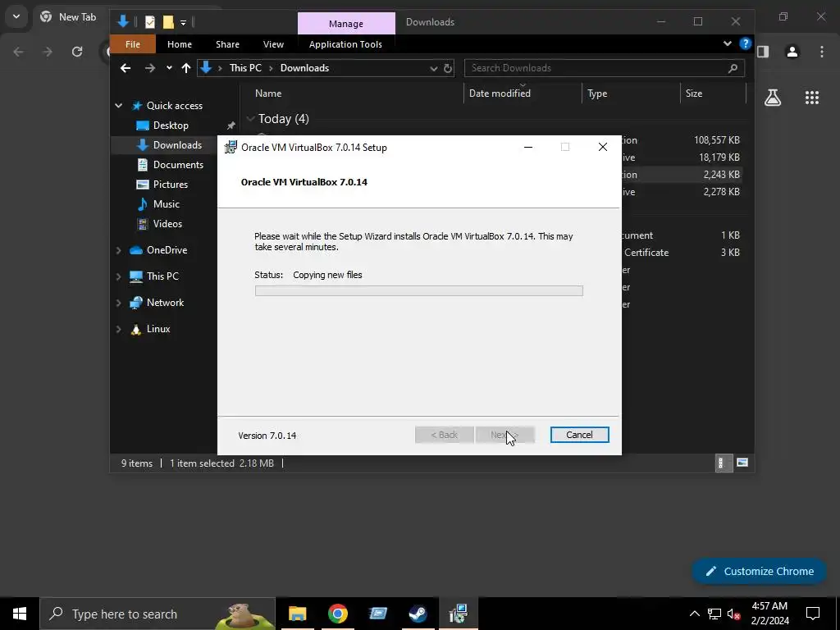Screen dimensions: 840x630
Task: Open File Explorer from taskbar
Action: pyautogui.click(x=297, y=614)
